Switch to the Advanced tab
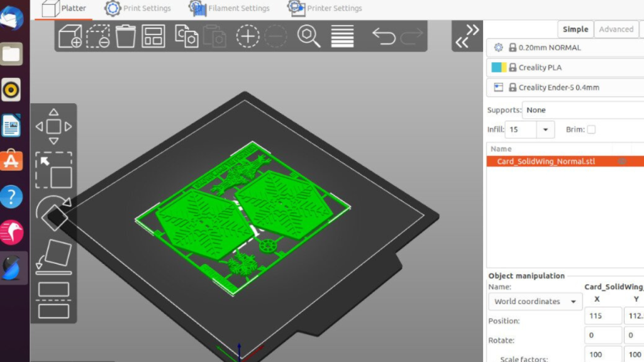Image resolution: width=644 pixels, height=362 pixels. coord(616,29)
